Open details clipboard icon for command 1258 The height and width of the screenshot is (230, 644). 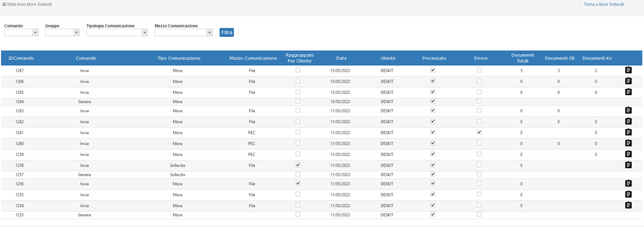(628, 165)
